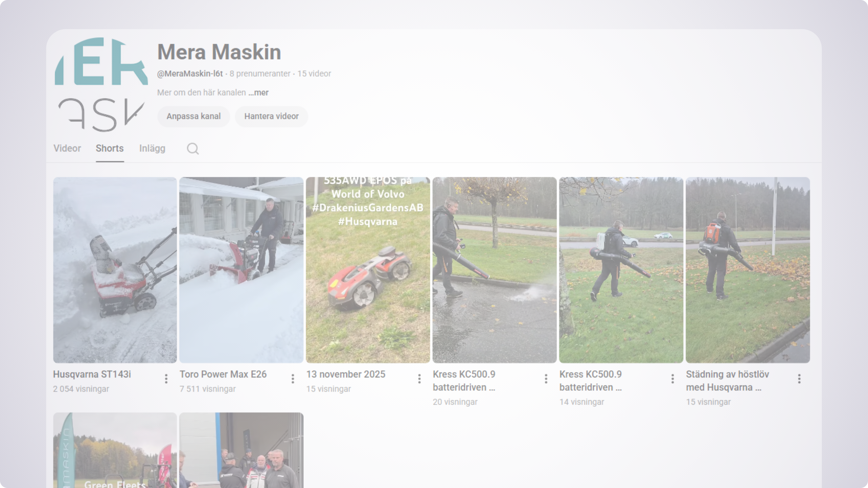Click the channel search magnifier icon
The width and height of the screenshot is (868, 488).
193,149
